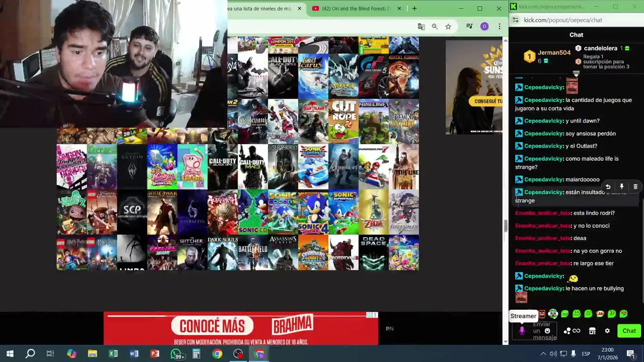Send message with the green Chat button
Screen dimensions: 644x362
tap(629, 331)
